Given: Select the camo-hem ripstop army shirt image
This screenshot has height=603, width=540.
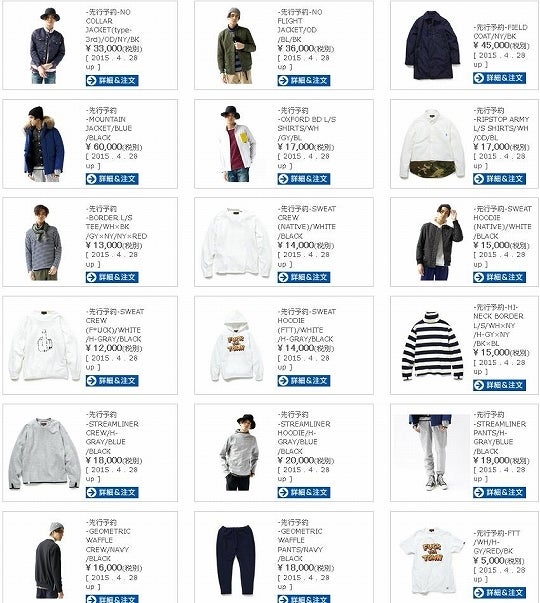Looking at the screenshot, I should [x=432, y=144].
